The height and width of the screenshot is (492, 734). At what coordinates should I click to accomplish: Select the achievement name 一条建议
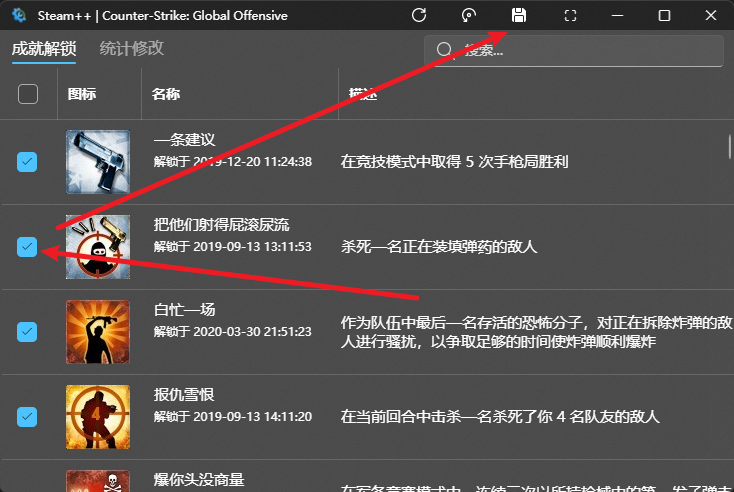[184, 140]
